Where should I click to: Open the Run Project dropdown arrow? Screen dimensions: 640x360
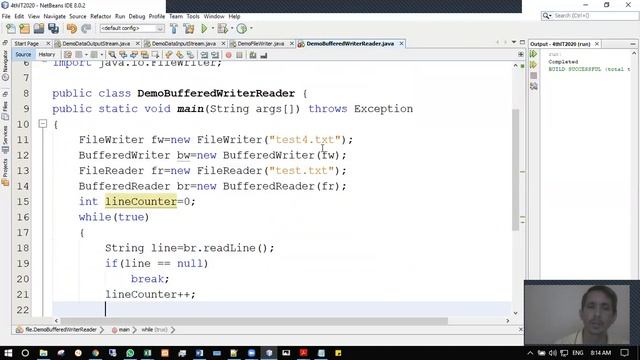coord(213,28)
